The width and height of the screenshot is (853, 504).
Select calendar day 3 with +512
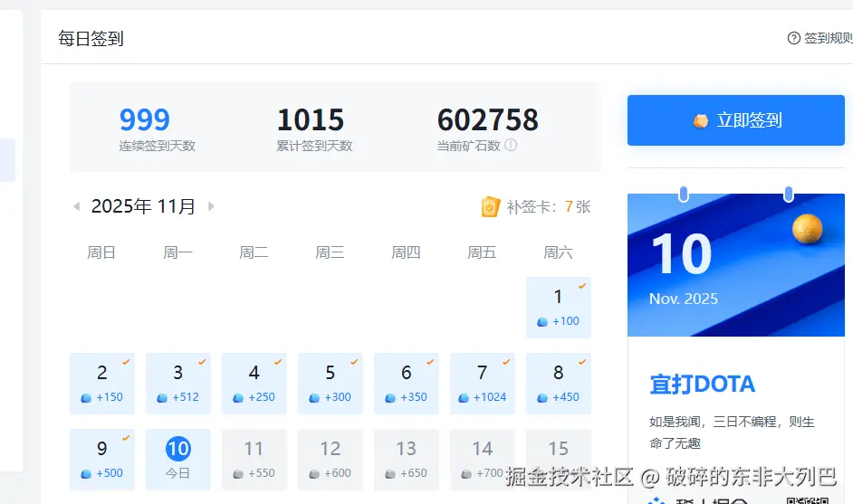[x=177, y=384]
